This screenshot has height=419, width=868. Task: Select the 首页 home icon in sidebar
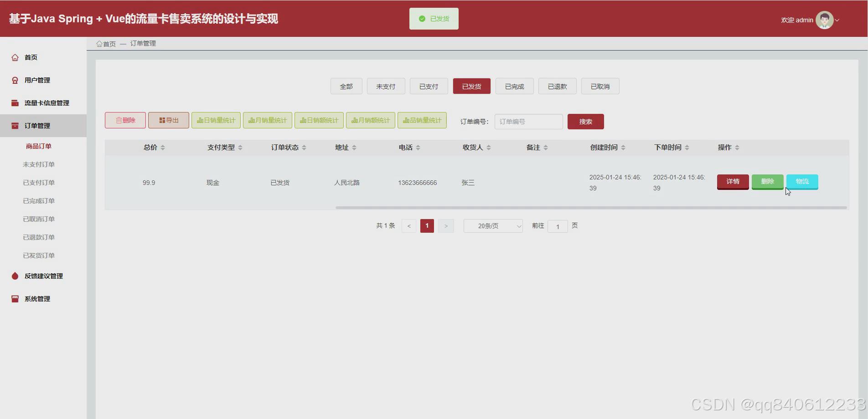coord(14,57)
